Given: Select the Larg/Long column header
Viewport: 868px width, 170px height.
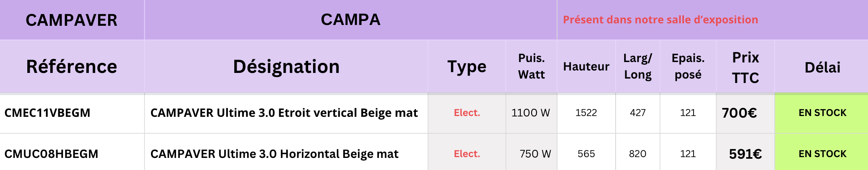Looking at the screenshot, I should [x=638, y=66].
